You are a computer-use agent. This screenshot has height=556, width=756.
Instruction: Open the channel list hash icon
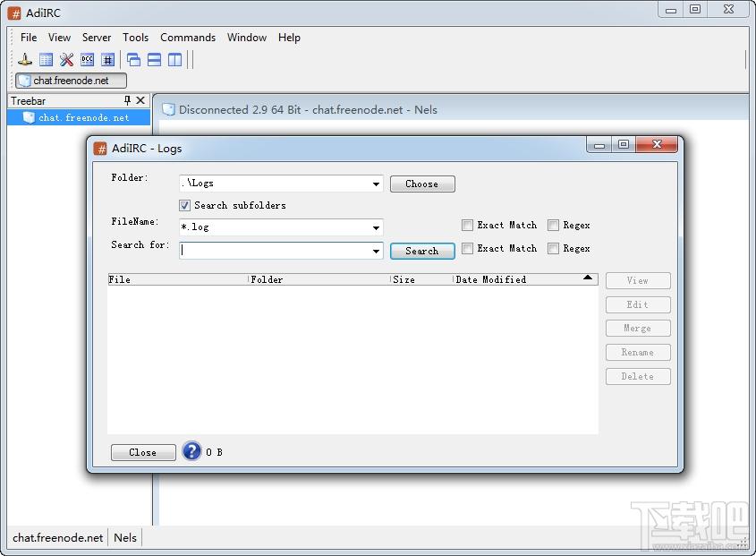(x=107, y=60)
